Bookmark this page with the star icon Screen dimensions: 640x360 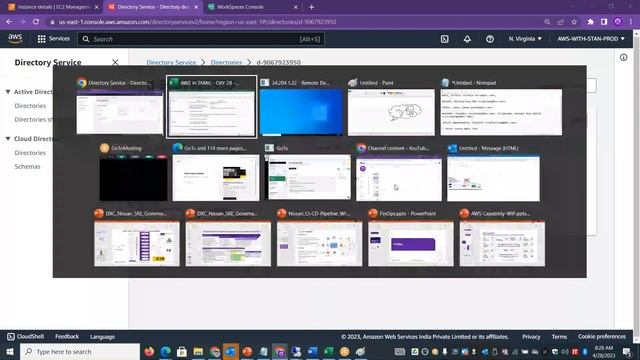(x=574, y=22)
